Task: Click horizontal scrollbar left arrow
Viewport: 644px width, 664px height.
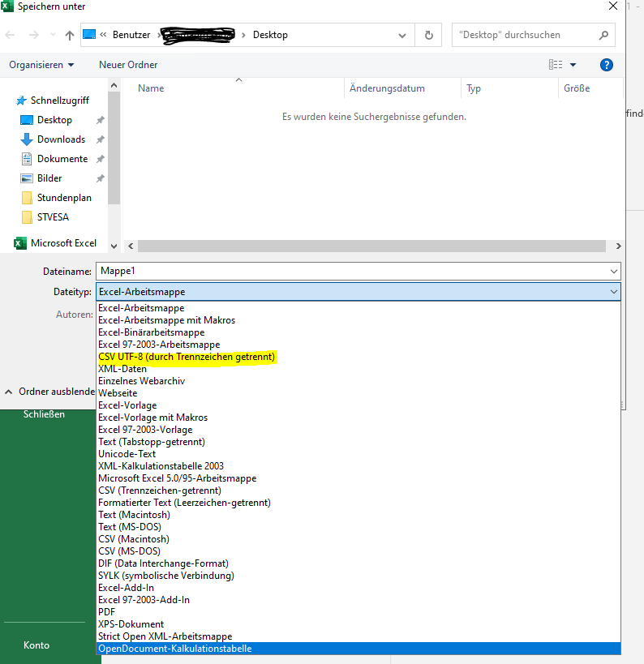Action: point(131,246)
